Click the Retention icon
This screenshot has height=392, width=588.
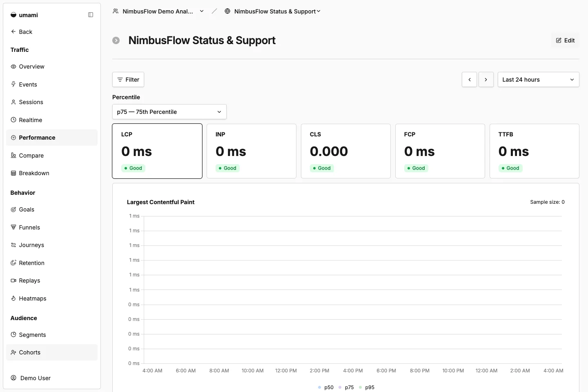[x=13, y=263]
